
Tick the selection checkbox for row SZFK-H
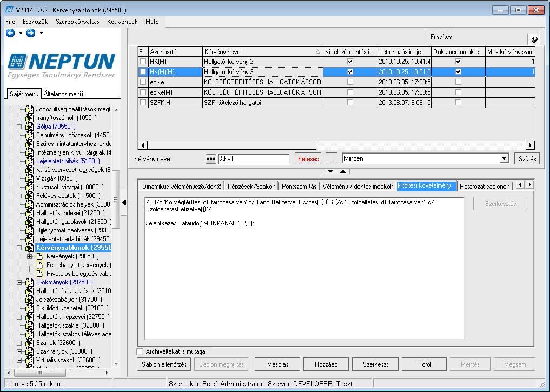coord(143,103)
